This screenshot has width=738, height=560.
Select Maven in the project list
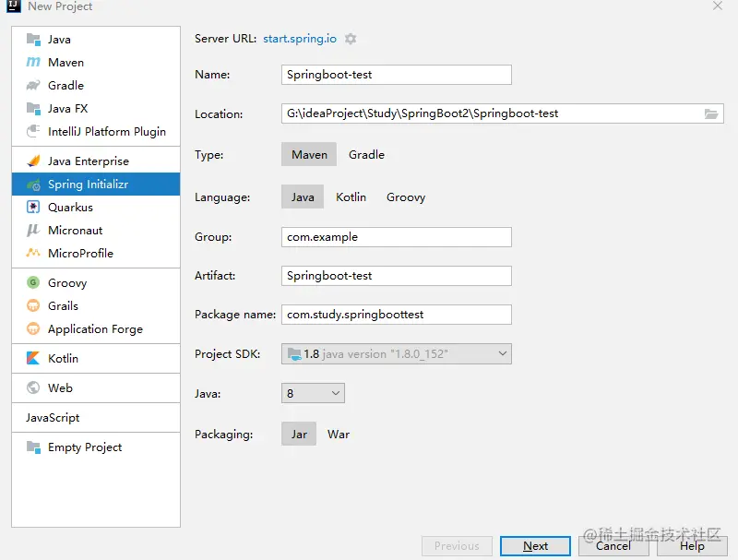96,62
